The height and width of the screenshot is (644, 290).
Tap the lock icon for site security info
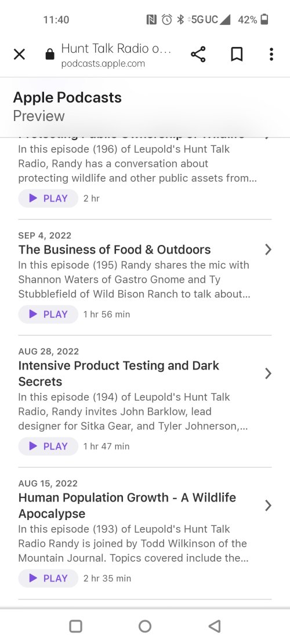(x=50, y=54)
